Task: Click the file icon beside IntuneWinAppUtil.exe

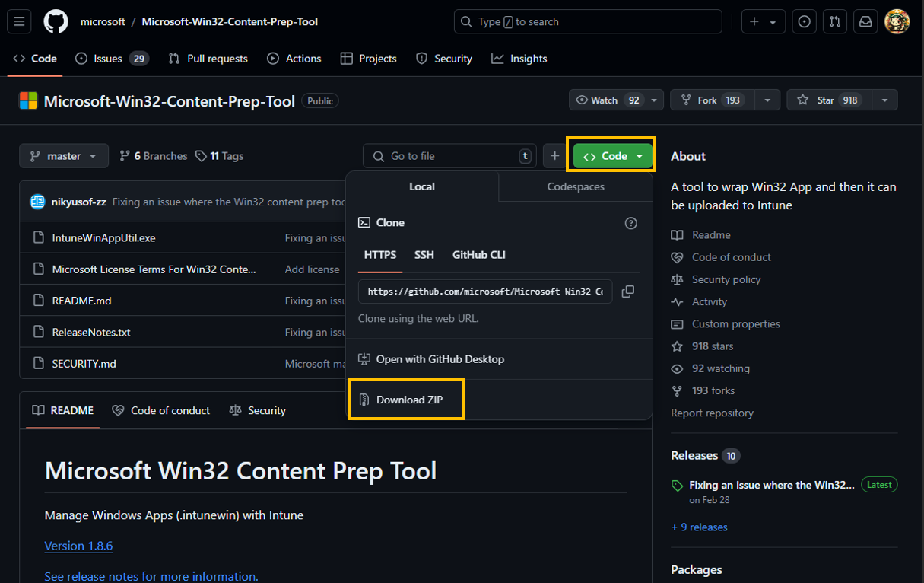Action: [x=39, y=238]
